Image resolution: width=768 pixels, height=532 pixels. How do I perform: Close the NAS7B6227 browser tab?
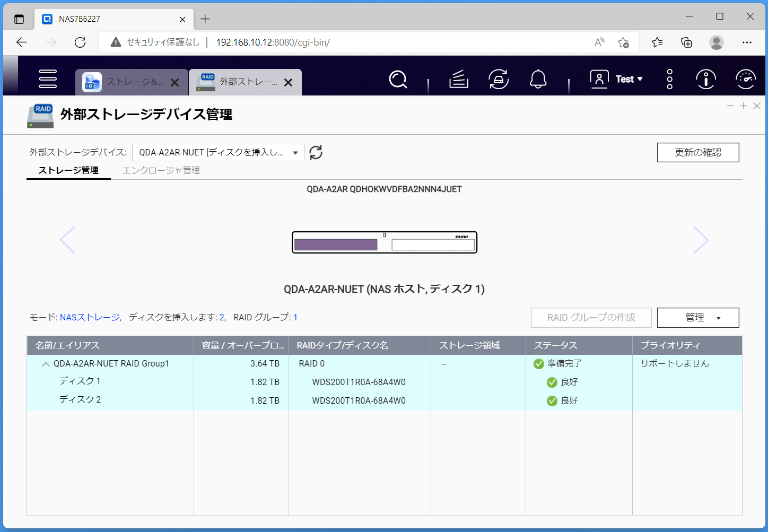coord(182,19)
